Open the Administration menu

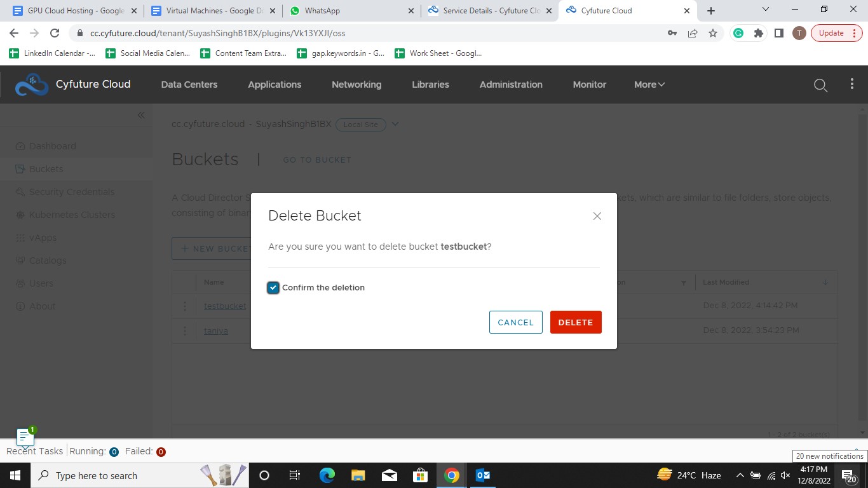coord(511,85)
